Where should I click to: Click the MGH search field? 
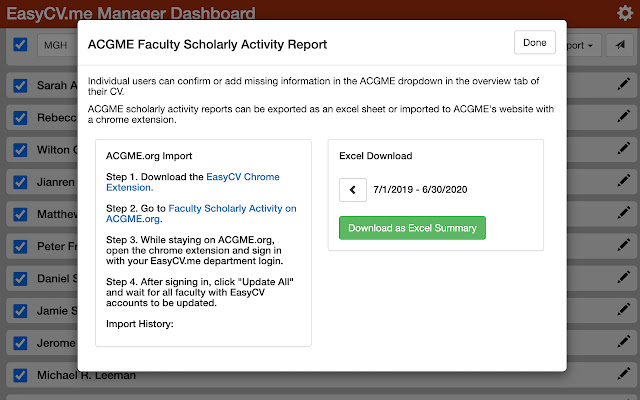tap(57, 45)
